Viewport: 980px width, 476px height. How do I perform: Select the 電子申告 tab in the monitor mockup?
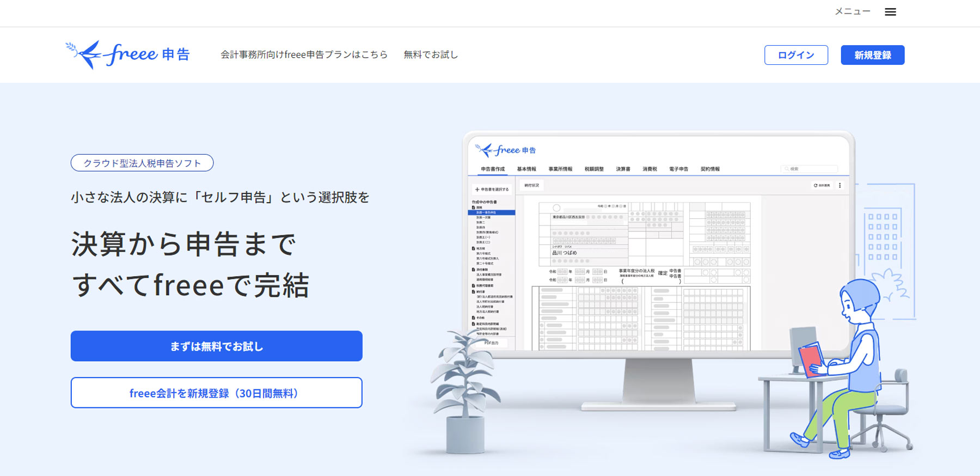point(678,169)
